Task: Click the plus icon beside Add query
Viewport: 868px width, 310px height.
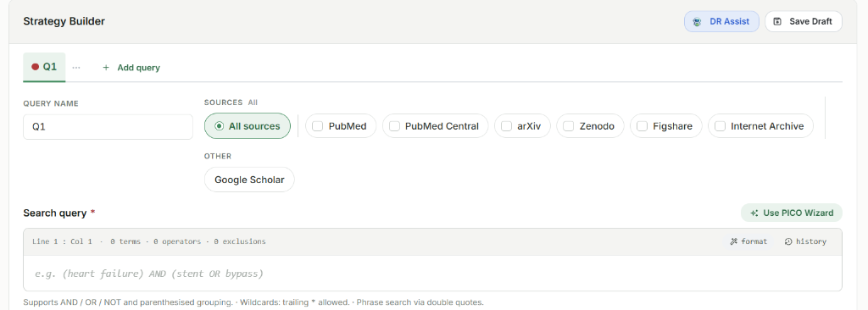Action: pos(106,68)
